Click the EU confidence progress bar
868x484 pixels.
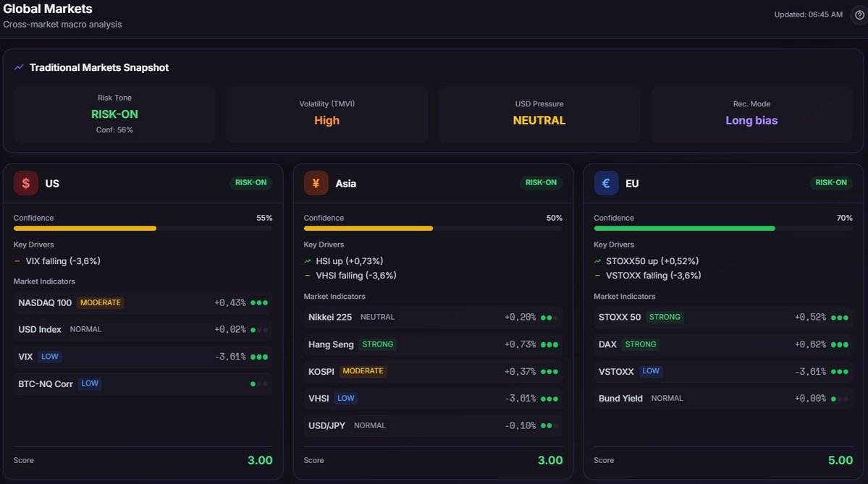click(723, 229)
